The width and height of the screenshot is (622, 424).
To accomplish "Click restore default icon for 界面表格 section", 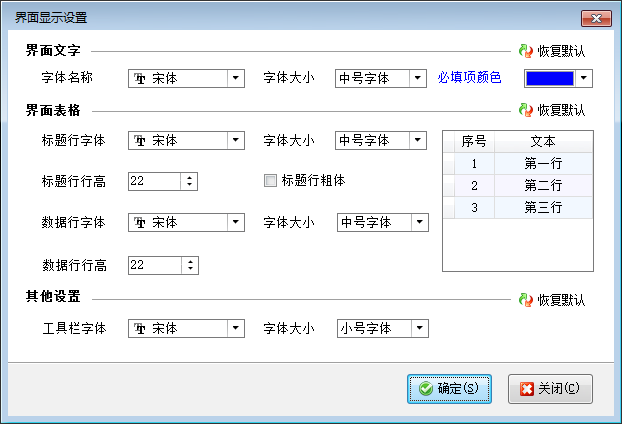I will point(526,110).
